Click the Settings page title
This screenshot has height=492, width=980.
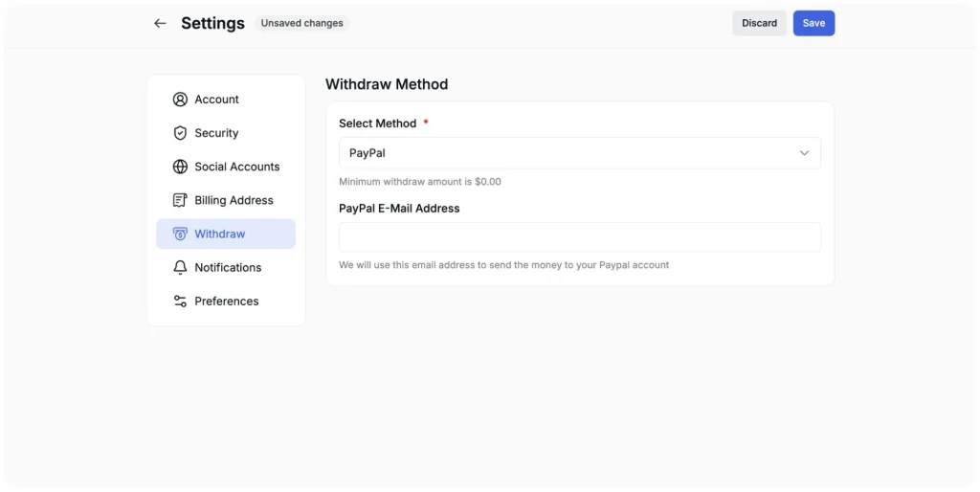[212, 23]
